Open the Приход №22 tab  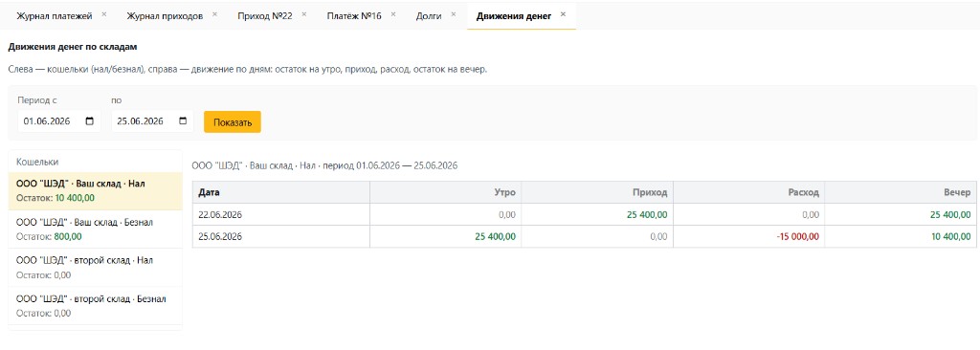point(264,16)
